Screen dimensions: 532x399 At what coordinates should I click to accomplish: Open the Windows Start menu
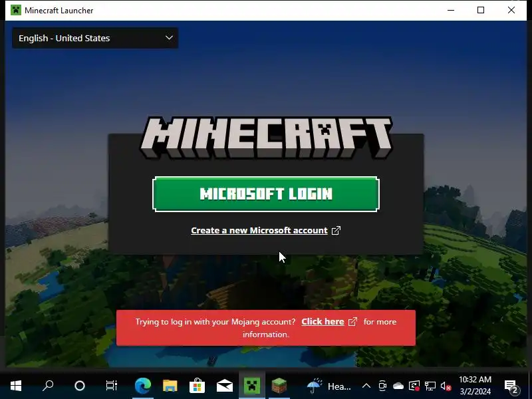[x=16, y=386]
